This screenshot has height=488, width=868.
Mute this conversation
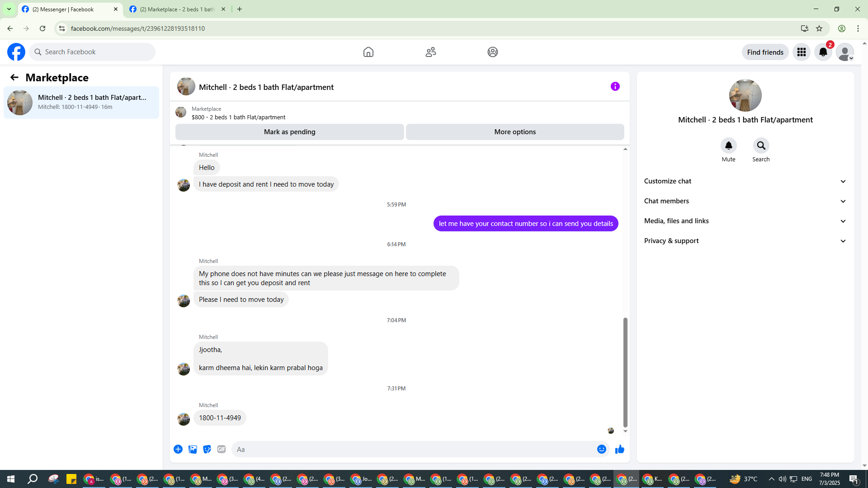coord(728,146)
